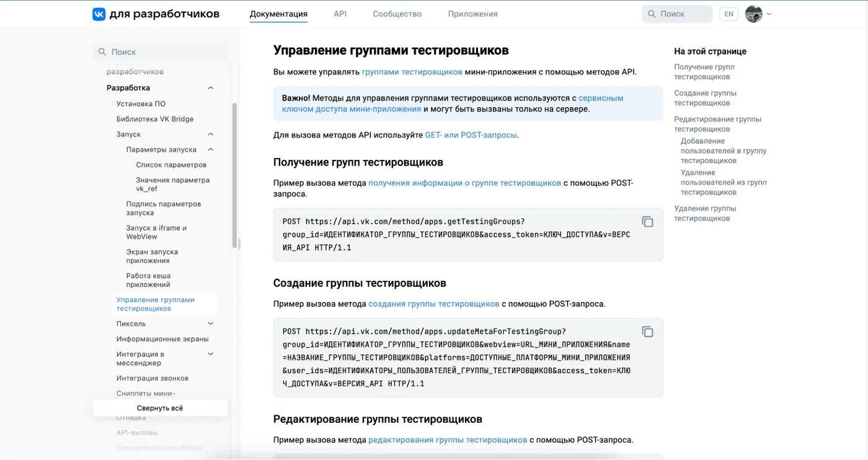
Task: Open the Документация tab
Action: [x=278, y=14]
